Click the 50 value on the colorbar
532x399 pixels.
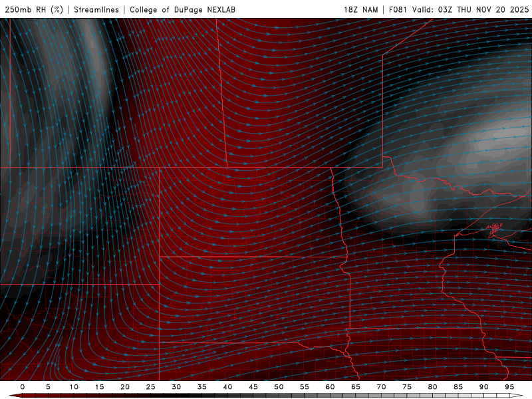279,387
